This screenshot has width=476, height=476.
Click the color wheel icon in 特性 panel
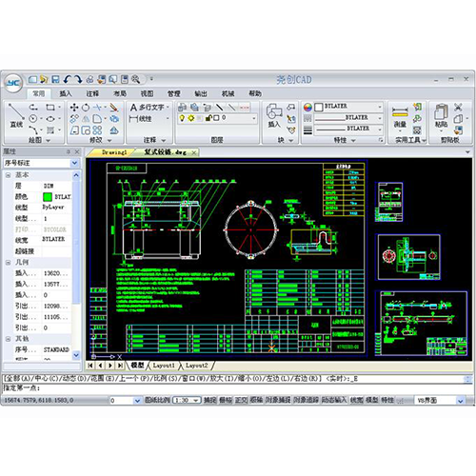click(307, 108)
